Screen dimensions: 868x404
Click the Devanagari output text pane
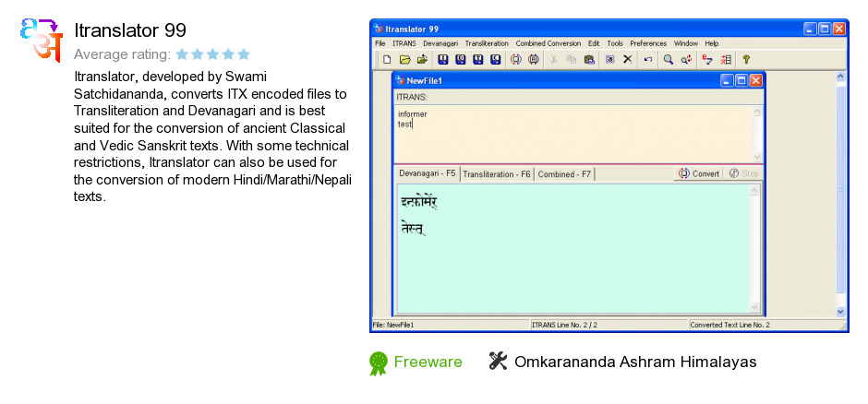pos(573,249)
